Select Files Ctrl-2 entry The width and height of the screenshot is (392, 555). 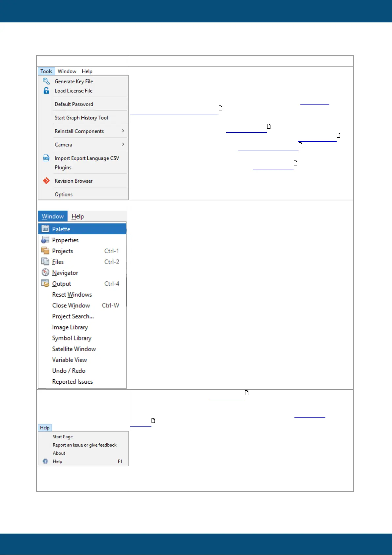click(82, 262)
